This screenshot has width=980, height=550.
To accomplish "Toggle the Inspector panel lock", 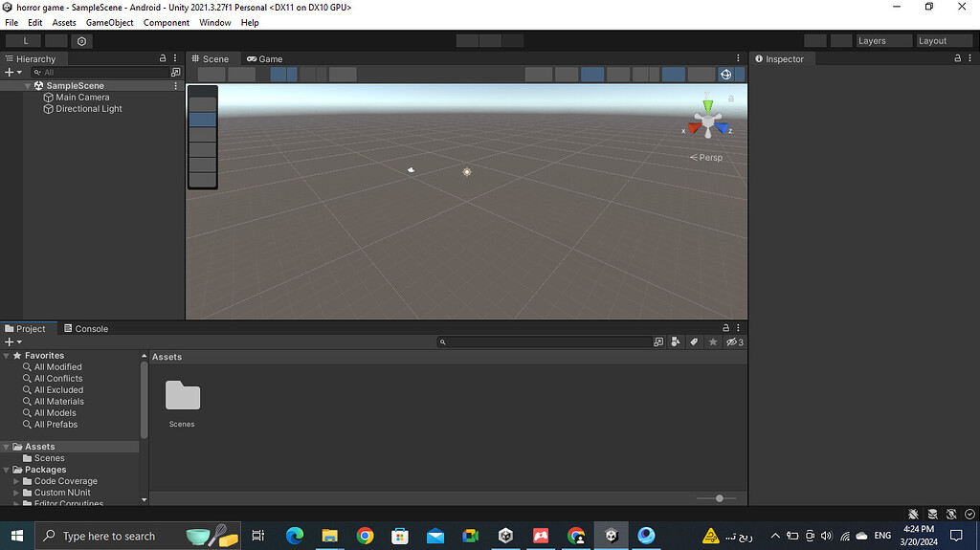I will tap(957, 58).
